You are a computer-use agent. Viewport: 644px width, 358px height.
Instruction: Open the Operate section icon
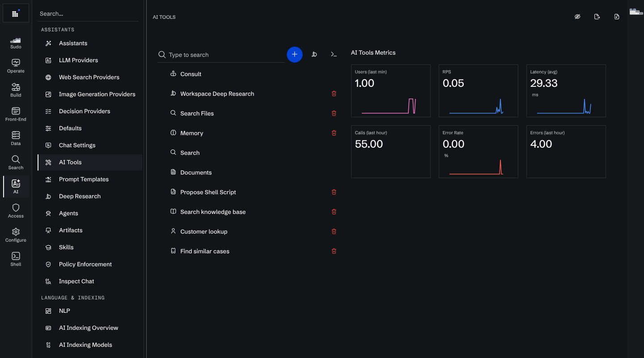pyautogui.click(x=16, y=66)
